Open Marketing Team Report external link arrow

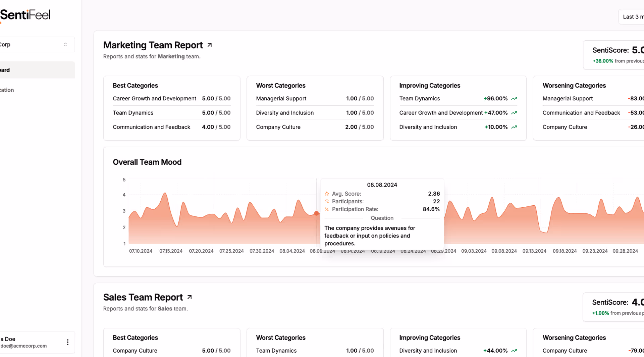point(210,45)
